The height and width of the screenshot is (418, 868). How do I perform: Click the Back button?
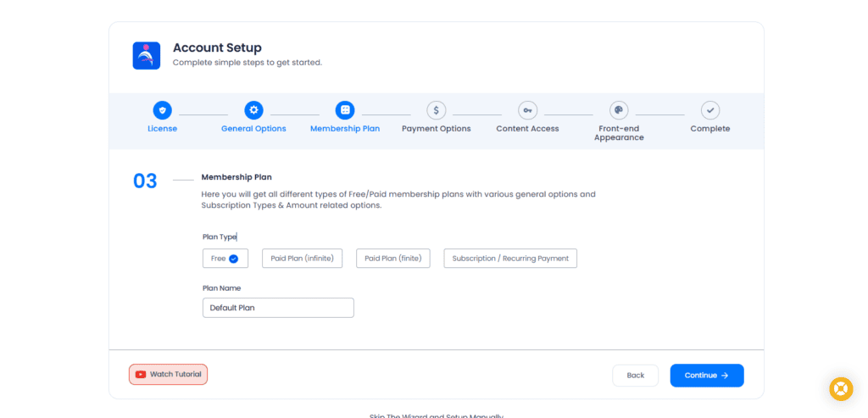(636, 376)
